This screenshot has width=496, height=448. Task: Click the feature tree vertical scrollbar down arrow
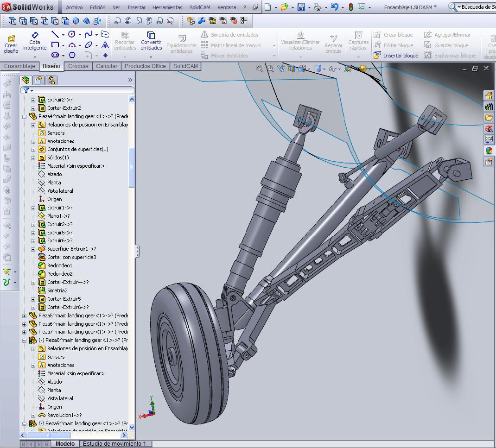[132, 428]
